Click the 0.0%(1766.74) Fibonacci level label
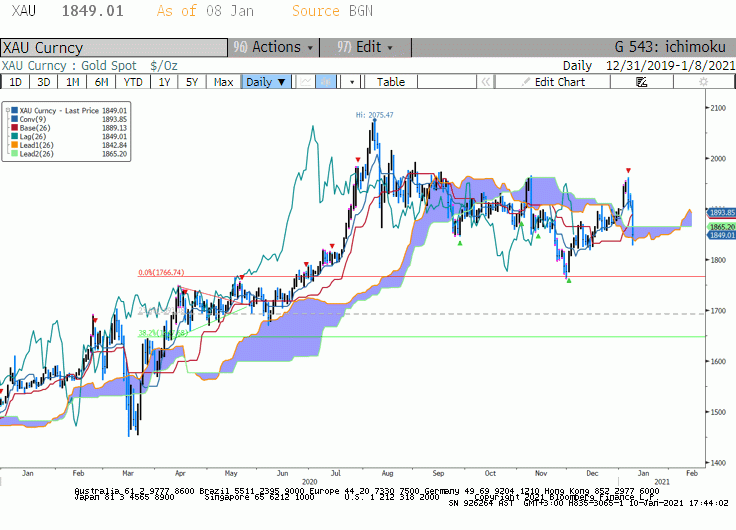736x530 pixels. (161, 272)
